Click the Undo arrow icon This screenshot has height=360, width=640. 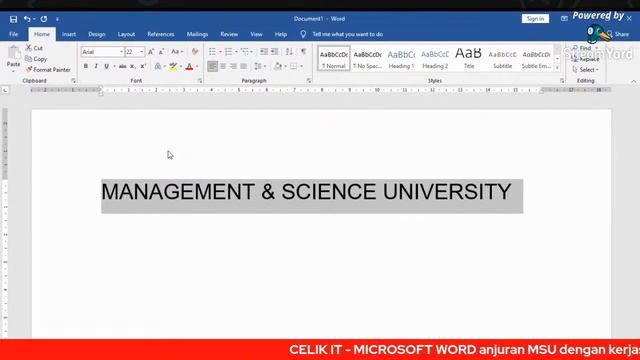27,19
